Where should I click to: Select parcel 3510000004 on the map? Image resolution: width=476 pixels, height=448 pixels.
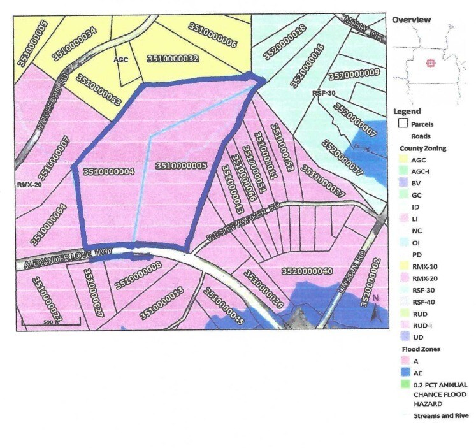pyautogui.click(x=108, y=171)
